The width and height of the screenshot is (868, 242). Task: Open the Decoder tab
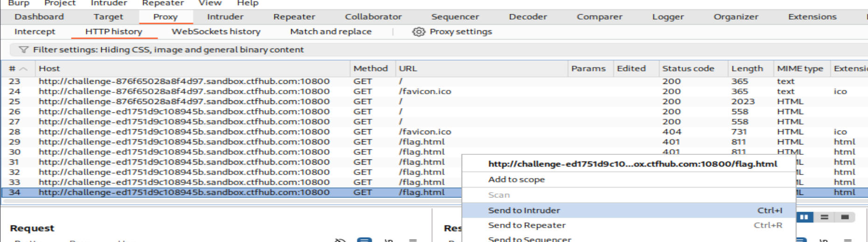coord(527,17)
